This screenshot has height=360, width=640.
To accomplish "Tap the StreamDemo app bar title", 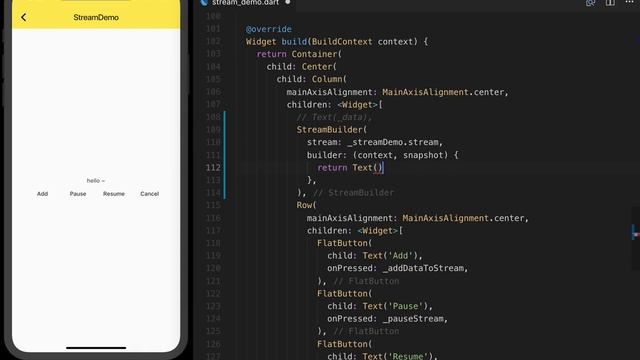I will pyautogui.click(x=96, y=17).
